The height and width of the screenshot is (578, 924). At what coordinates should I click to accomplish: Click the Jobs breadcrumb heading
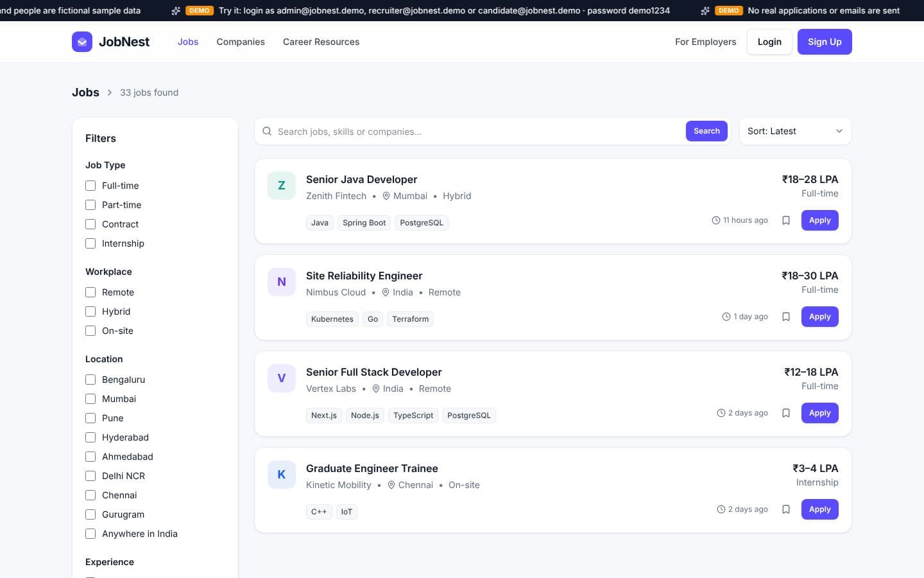[x=85, y=92]
